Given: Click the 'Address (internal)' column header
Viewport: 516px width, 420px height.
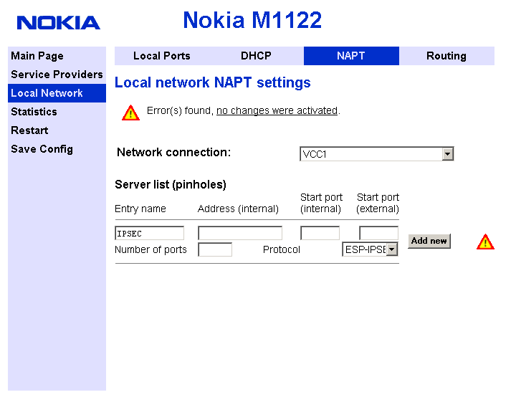Looking at the screenshot, I should click(238, 209).
